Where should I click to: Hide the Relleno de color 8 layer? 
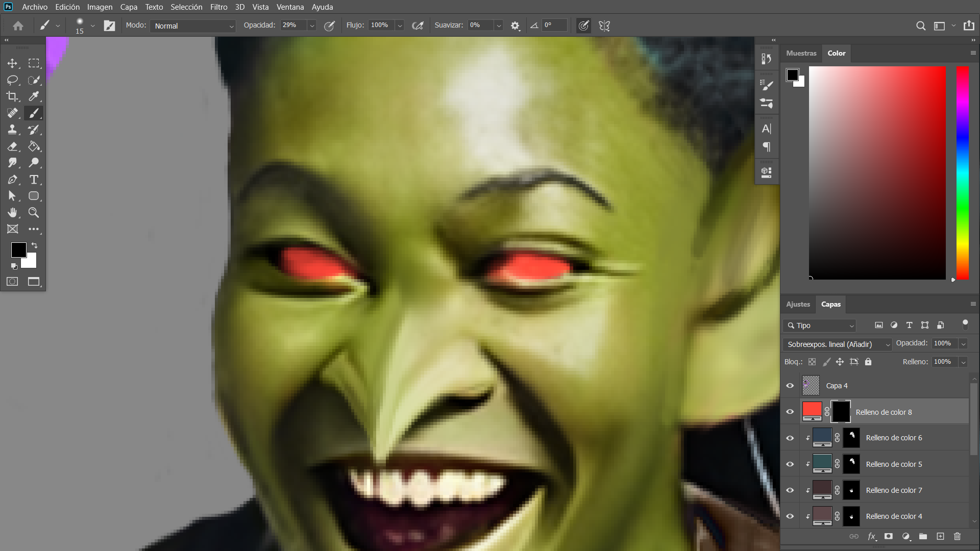coord(790,412)
